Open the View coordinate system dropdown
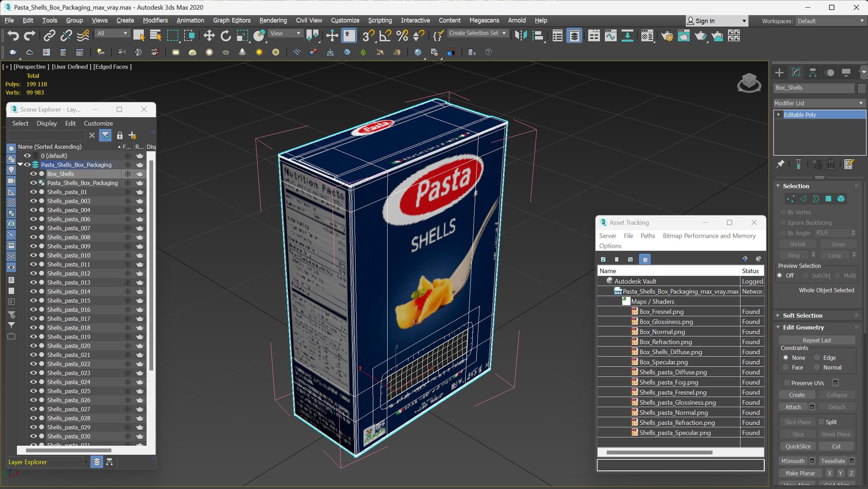868x489 pixels. pyautogui.click(x=285, y=34)
